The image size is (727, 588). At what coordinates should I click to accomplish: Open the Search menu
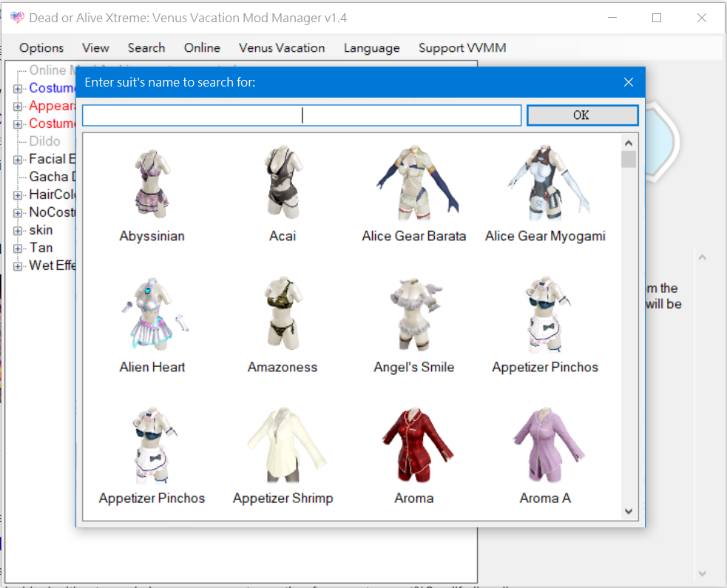[x=146, y=48]
